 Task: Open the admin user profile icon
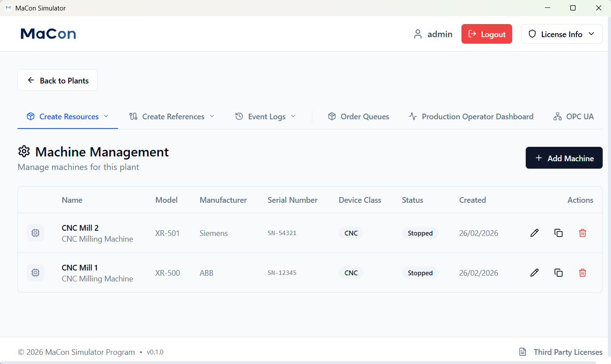pyautogui.click(x=418, y=34)
